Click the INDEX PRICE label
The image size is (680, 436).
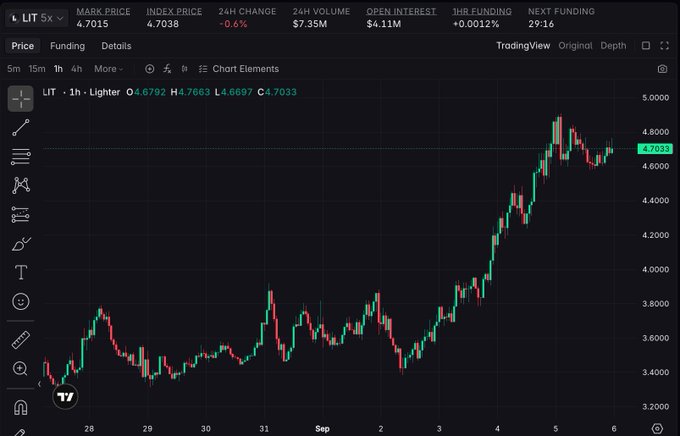click(x=174, y=12)
